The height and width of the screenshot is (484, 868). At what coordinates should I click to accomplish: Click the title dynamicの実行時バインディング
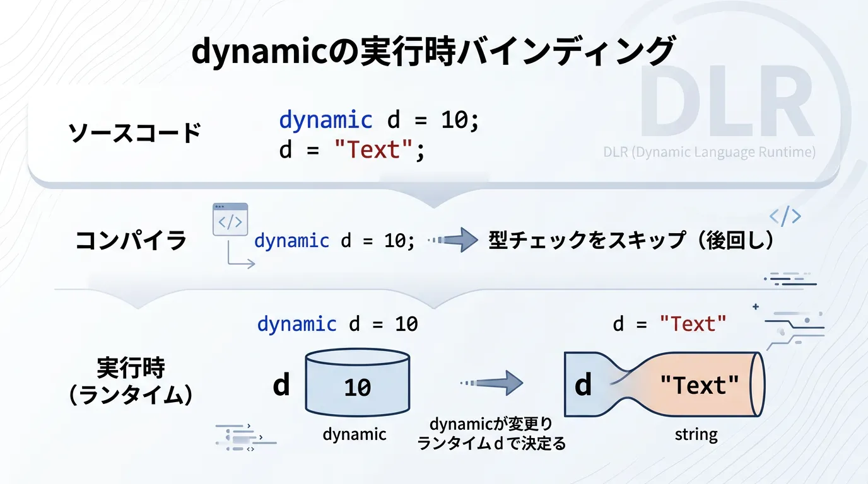[433, 52]
